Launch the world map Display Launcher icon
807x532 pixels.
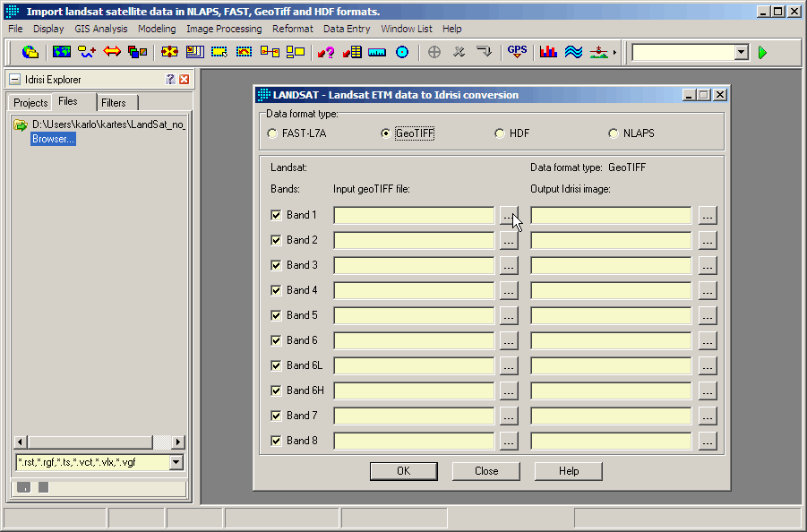pos(61,52)
